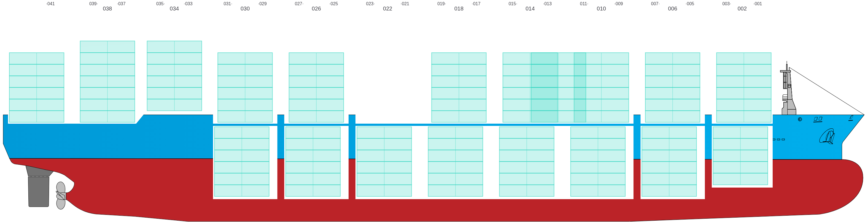
Task: Click the circular emblem on the bow deck
Action: pos(800,119)
